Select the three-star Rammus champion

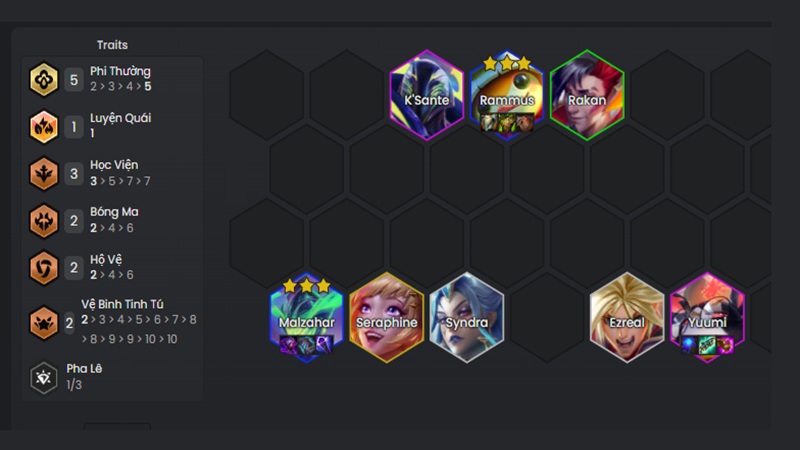pyautogui.click(x=507, y=95)
